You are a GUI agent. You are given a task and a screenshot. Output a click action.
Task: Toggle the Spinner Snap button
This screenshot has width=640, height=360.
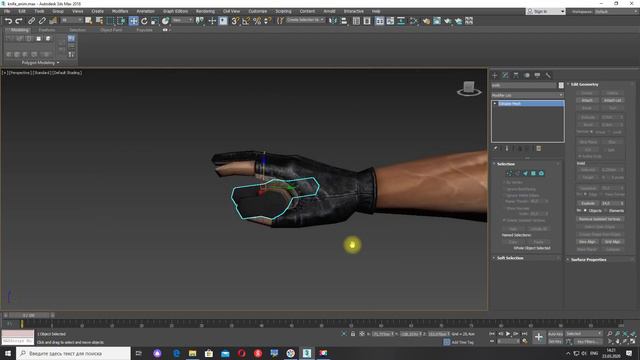[267, 21]
